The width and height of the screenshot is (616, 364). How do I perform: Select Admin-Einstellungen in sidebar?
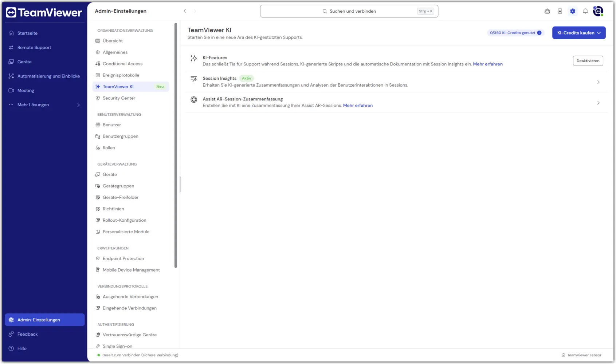click(44, 320)
